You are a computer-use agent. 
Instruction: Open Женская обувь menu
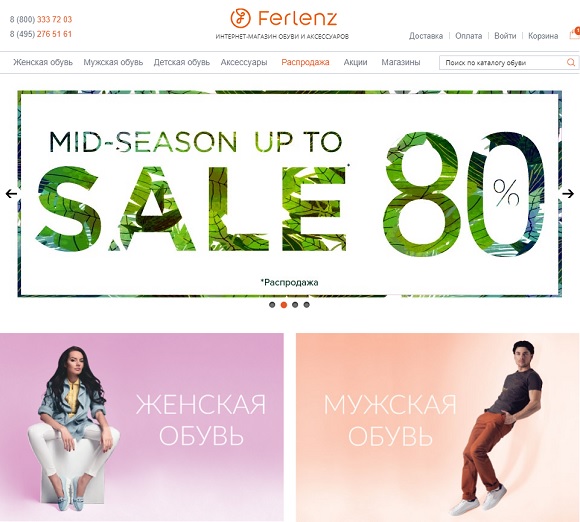click(x=43, y=62)
